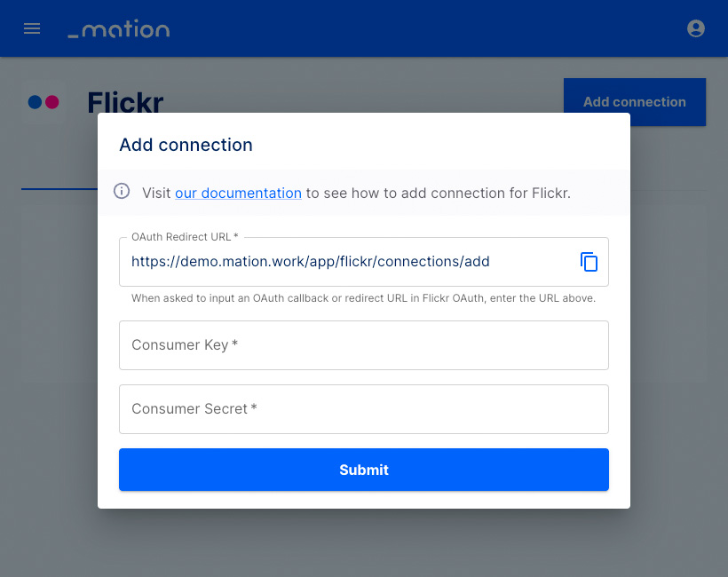Click the info icon beside documentation notice
Viewport: 728px width, 577px height.
[122, 191]
